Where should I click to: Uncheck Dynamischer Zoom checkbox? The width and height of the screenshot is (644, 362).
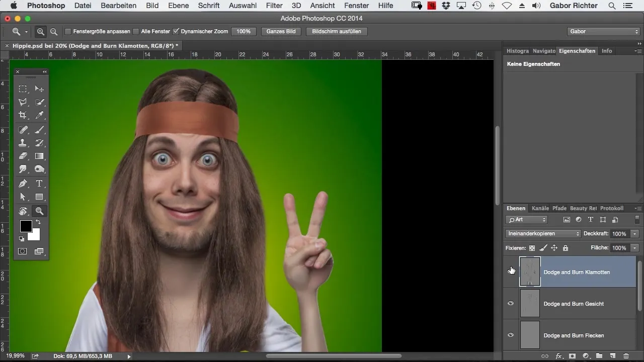click(x=176, y=31)
